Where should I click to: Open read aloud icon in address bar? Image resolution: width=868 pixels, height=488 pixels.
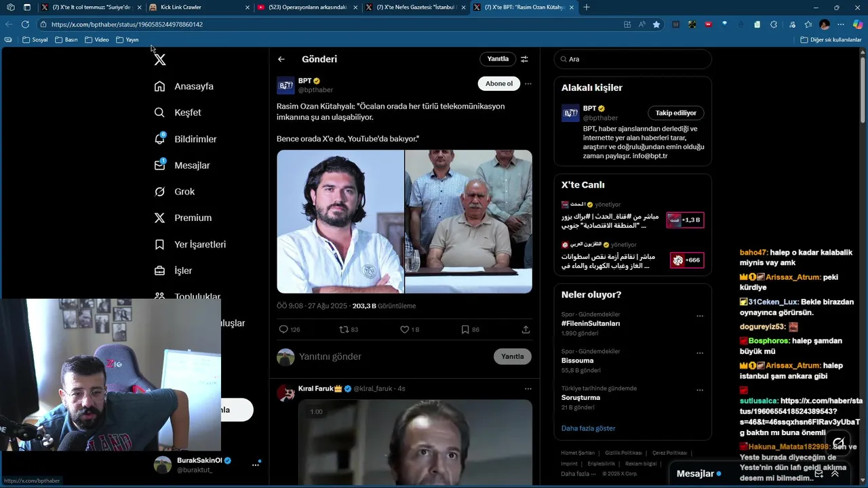642,24
